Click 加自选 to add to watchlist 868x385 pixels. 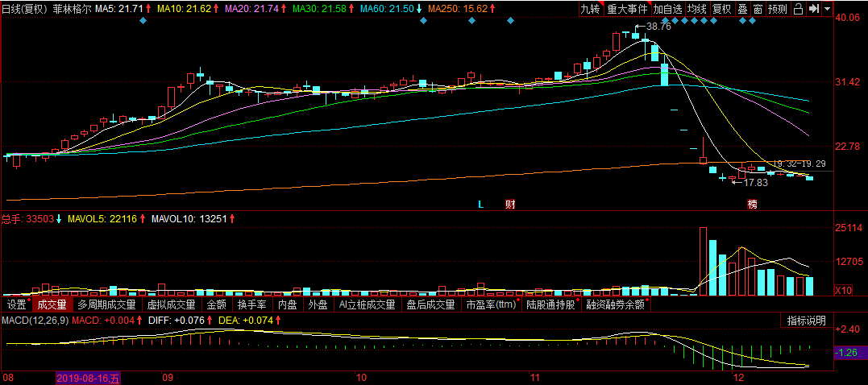click(x=667, y=9)
